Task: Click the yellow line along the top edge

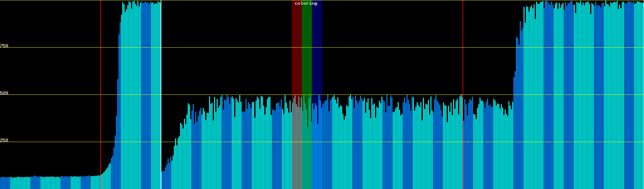Action: (377, 0)
